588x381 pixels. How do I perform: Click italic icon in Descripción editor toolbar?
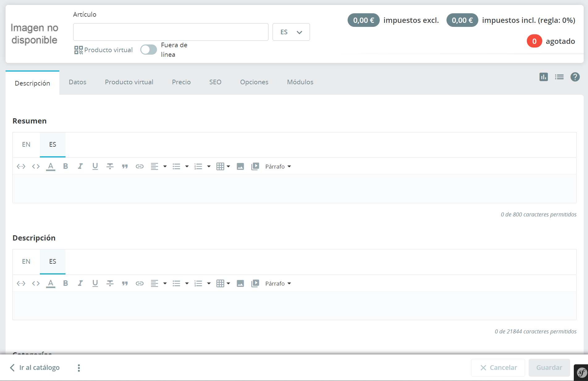80,283
